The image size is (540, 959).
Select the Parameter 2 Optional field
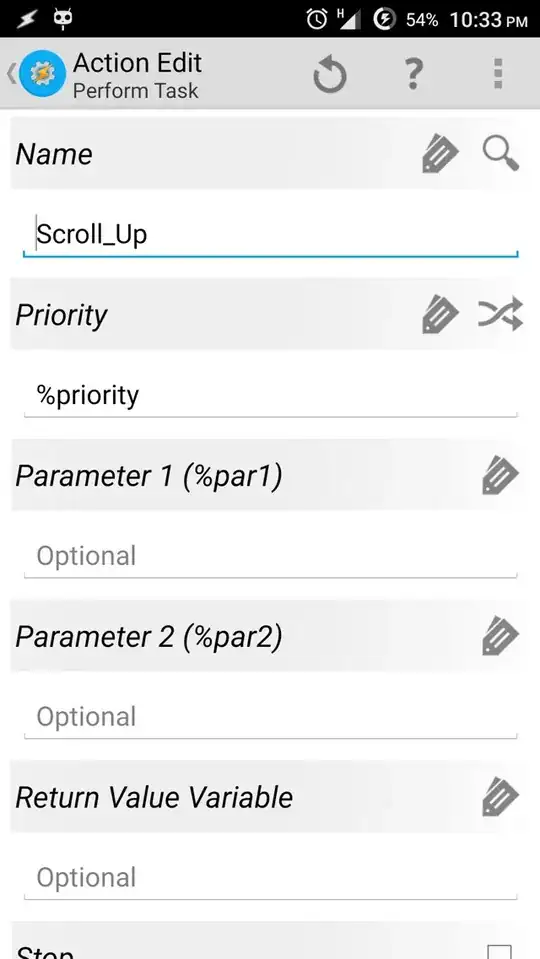(270, 717)
